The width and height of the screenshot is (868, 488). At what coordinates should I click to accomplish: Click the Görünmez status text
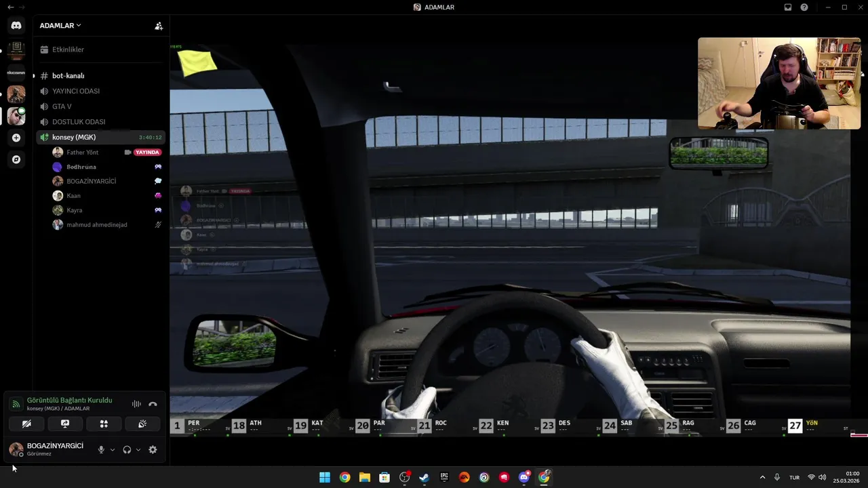[x=39, y=453]
